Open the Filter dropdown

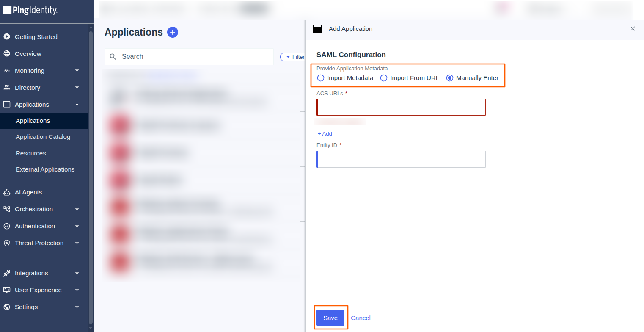pyautogui.click(x=293, y=57)
